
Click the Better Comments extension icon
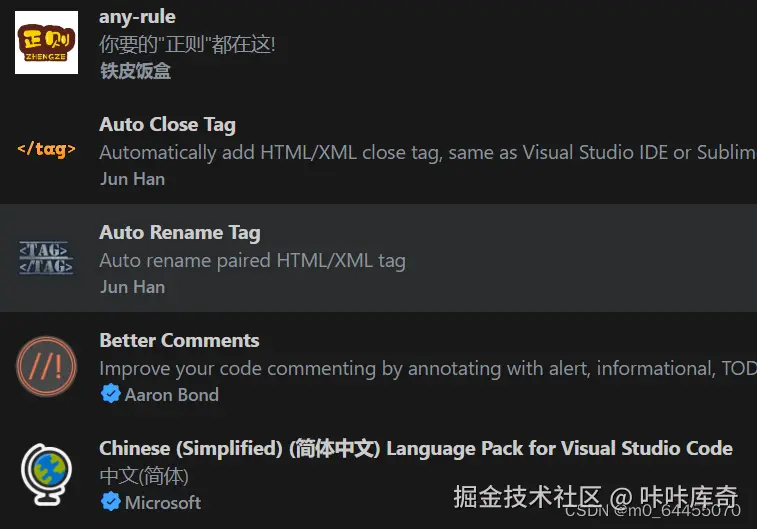(46, 367)
